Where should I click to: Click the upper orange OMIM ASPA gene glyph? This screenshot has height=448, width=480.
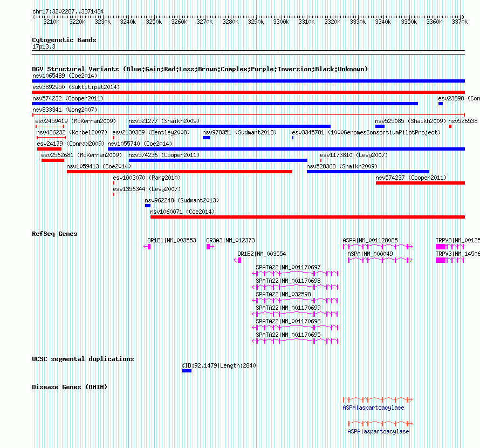[x=378, y=399]
